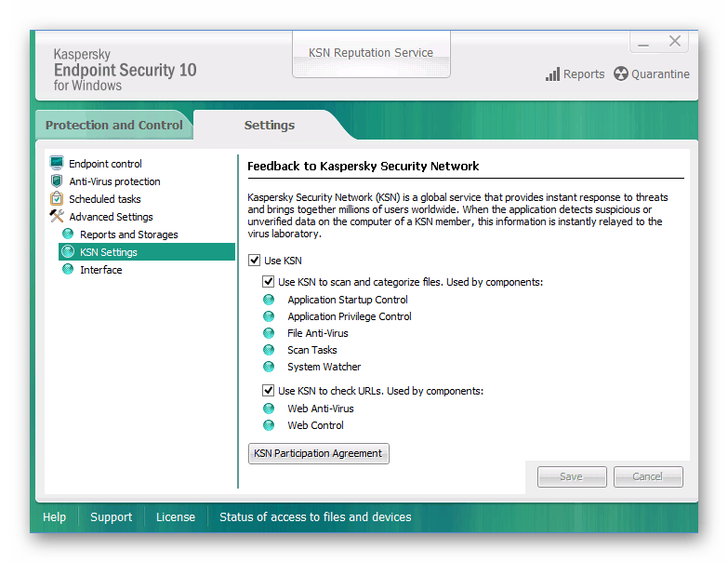Click the Web Anti-Virus text
The image size is (728, 563).
coord(321,409)
